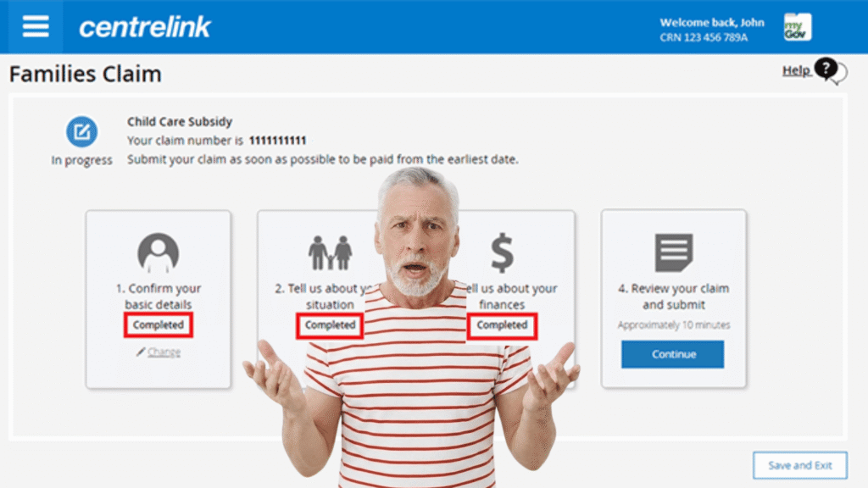Screen dimensions: 868x488
Task: Click the Save and Exit button
Action: (800, 465)
